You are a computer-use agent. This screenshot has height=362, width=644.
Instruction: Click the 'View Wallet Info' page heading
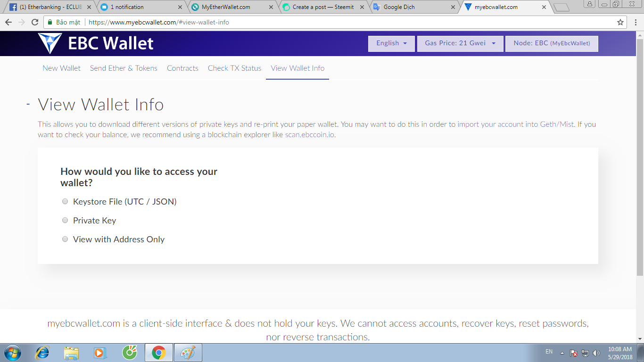click(x=101, y=104)
